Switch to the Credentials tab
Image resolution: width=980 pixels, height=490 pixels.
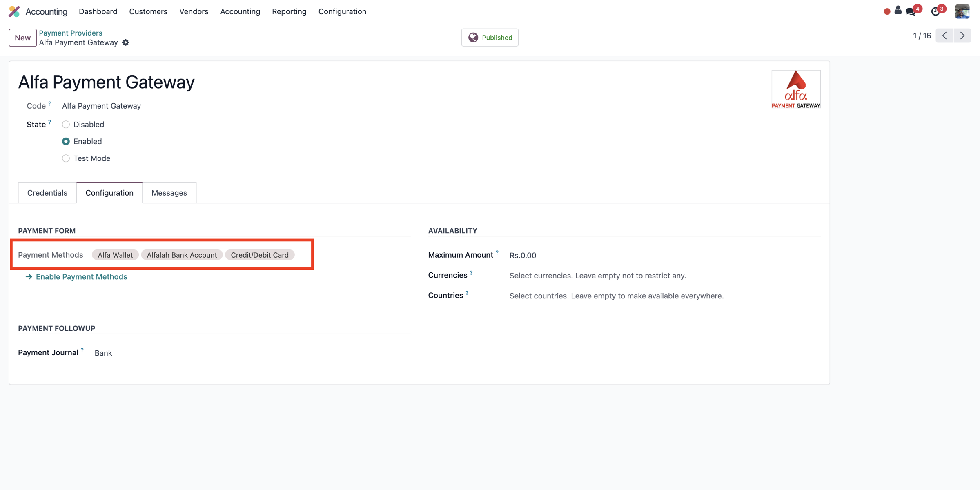pos(47,193)
